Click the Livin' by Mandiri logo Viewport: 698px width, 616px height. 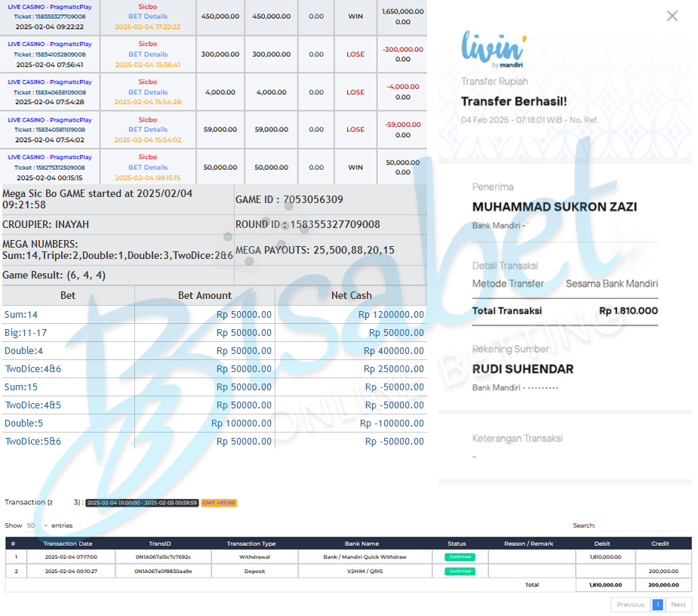click(x=494, y=49)
